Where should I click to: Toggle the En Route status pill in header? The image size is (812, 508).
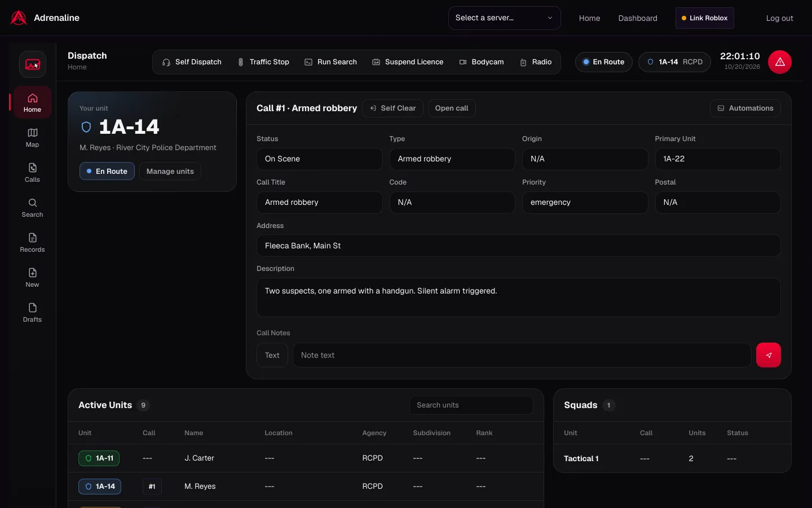coord(604,62)
